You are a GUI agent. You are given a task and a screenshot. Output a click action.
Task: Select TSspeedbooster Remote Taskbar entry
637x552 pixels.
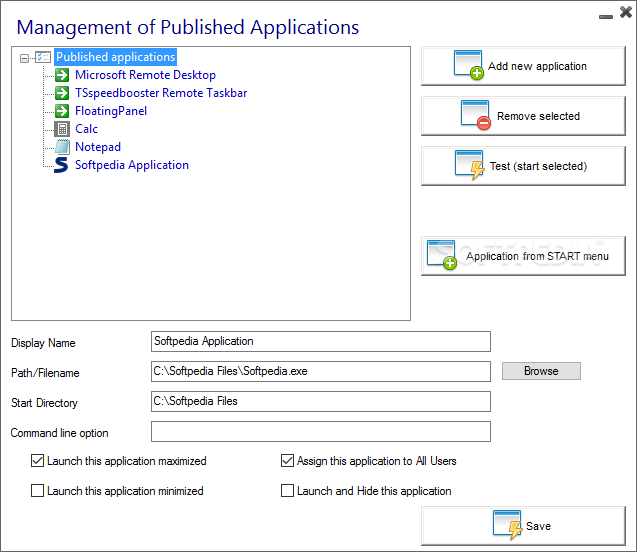tap(161, 93)
